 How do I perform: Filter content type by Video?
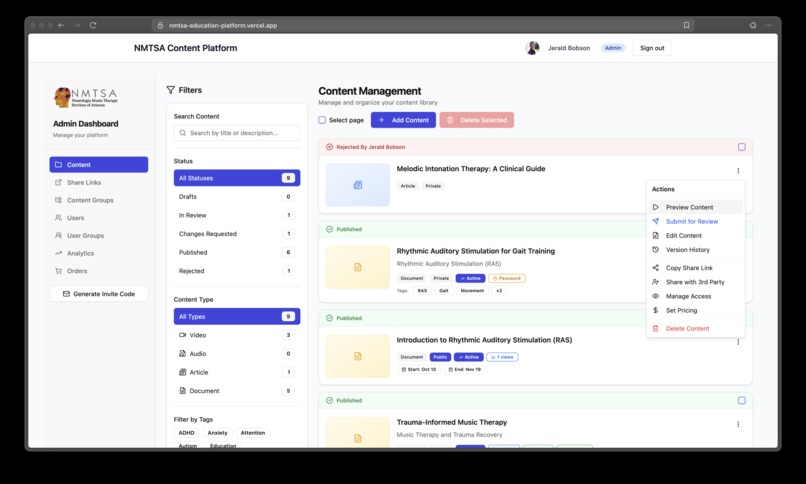[x=237, y=335]
